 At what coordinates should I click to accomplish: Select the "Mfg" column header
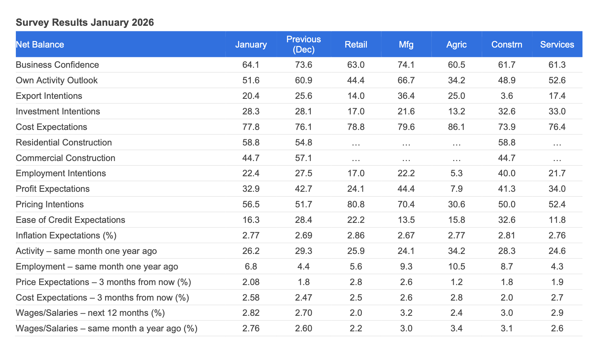pyautogui.click(x=406, y=44)
